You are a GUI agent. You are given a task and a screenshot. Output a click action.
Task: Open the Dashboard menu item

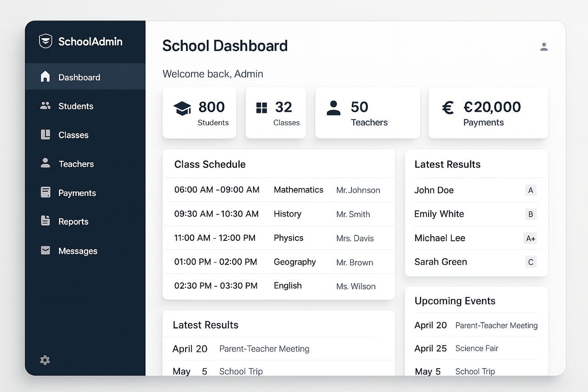85,77
